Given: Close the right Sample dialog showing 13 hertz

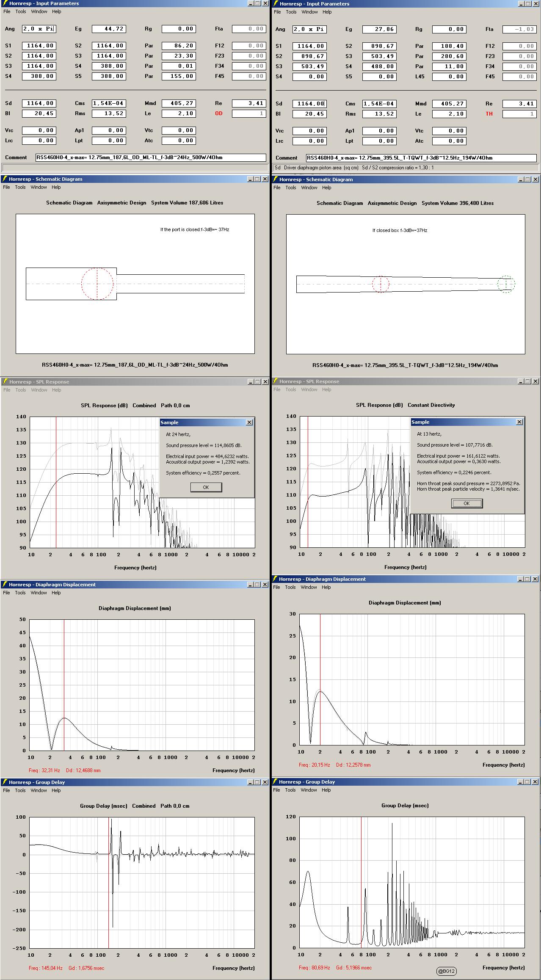Looking at the screenshot, I should pyautogui.click(x=519, y=422).
